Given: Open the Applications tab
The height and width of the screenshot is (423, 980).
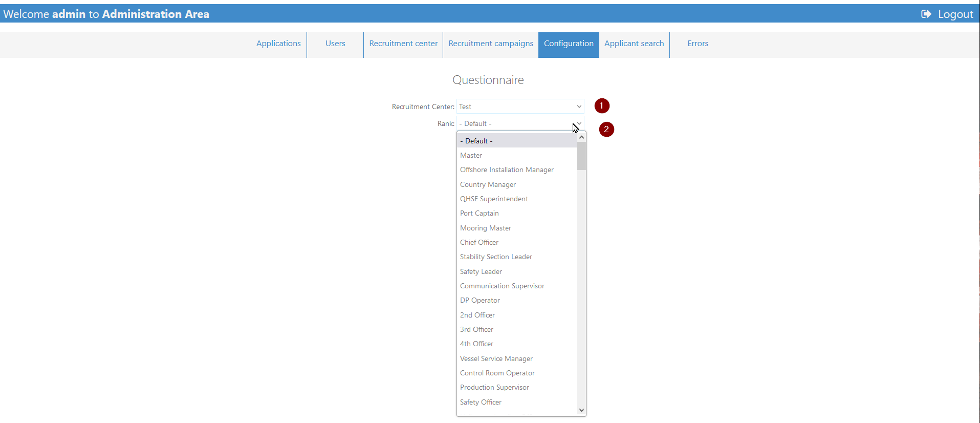Looking at the screenshot, I should pyautogui.click(x=278, y=44).
